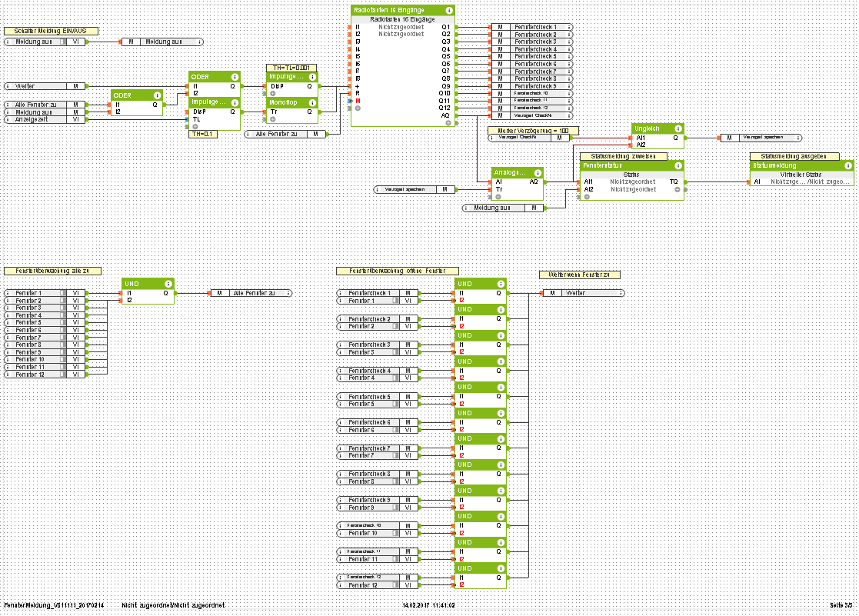
Task: Select the Statusmeldung ausgeben note
Action: coord(794,156)
